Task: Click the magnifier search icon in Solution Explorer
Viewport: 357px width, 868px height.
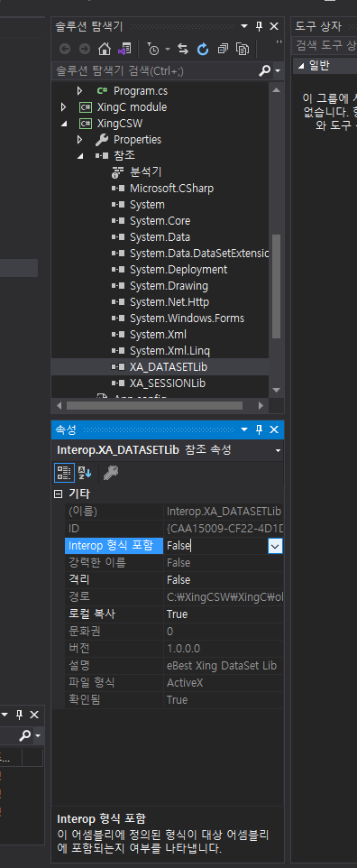Action: pos(265,71)
